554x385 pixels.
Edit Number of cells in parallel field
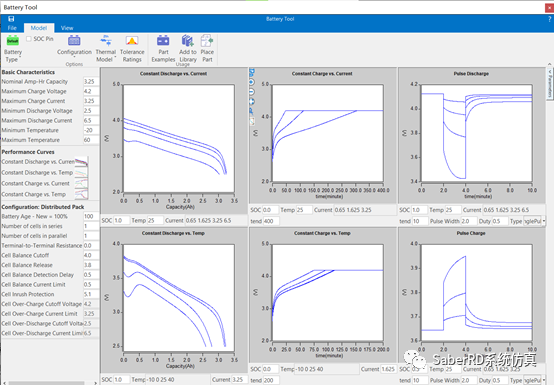pos(91,236)
